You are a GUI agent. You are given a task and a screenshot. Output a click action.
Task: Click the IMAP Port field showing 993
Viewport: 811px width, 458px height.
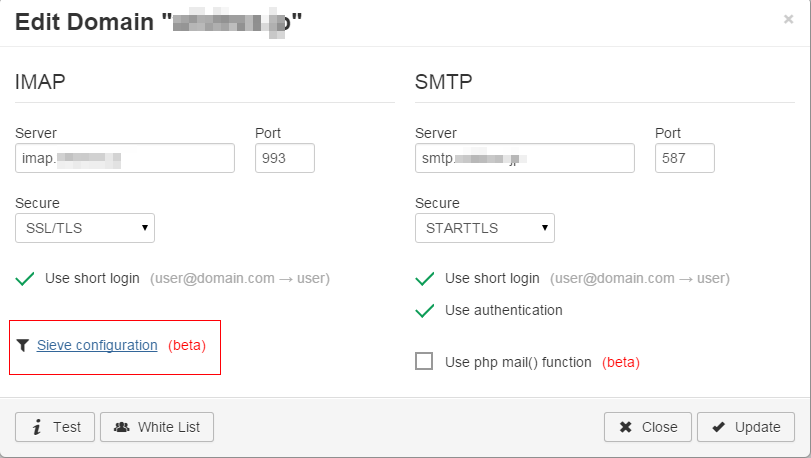coord(285,158)
